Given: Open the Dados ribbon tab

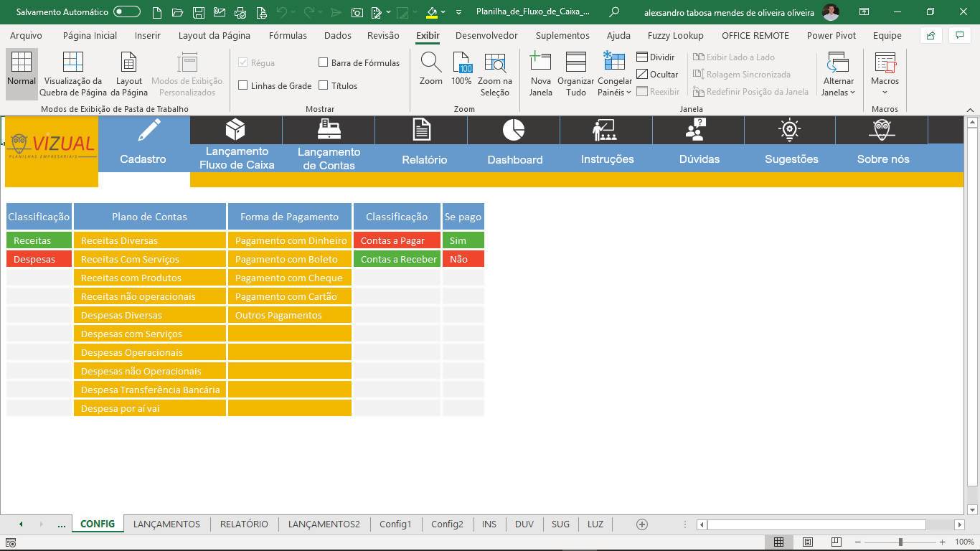Looking at the screenshot, I should click(x=337, y=35).
